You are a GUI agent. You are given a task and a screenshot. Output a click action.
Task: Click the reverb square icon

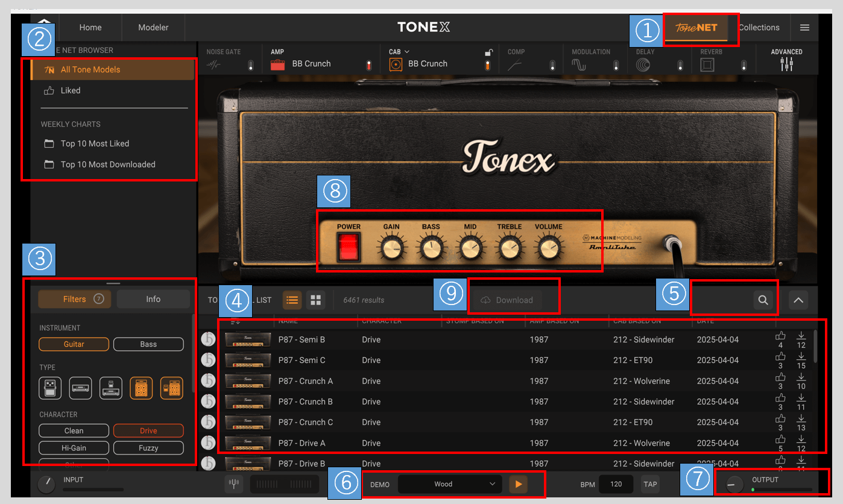[708, 65]
